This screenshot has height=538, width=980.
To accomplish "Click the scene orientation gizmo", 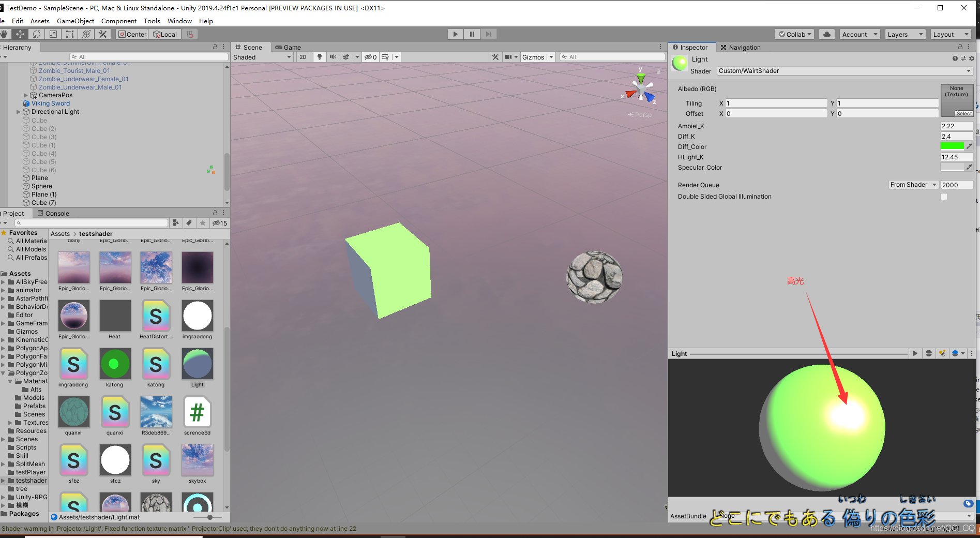I will click(x=641, y=91).
